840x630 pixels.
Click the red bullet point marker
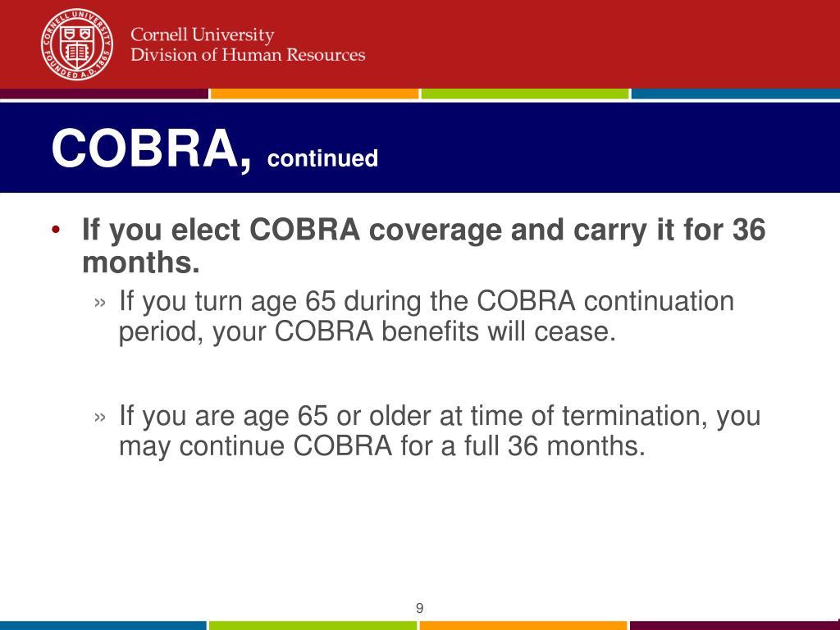pos(56,230)
